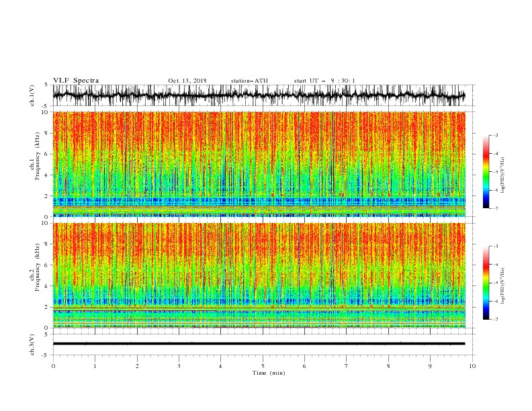Image resolution: width=532 pixels, height=411 pixels.
Task: Click the time axis tick label "9"
Action: coord(430,366)
